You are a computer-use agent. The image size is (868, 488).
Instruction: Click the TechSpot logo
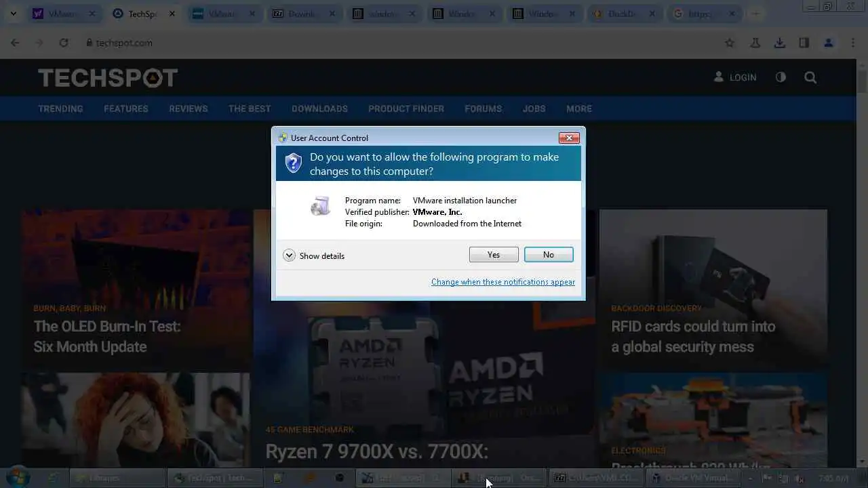pyautogui.click(x=108, y=78)
